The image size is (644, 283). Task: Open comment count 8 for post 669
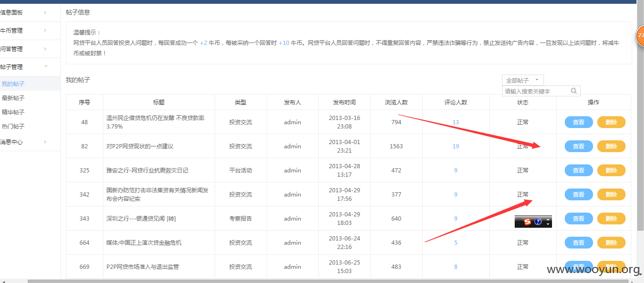click(456, 267)
